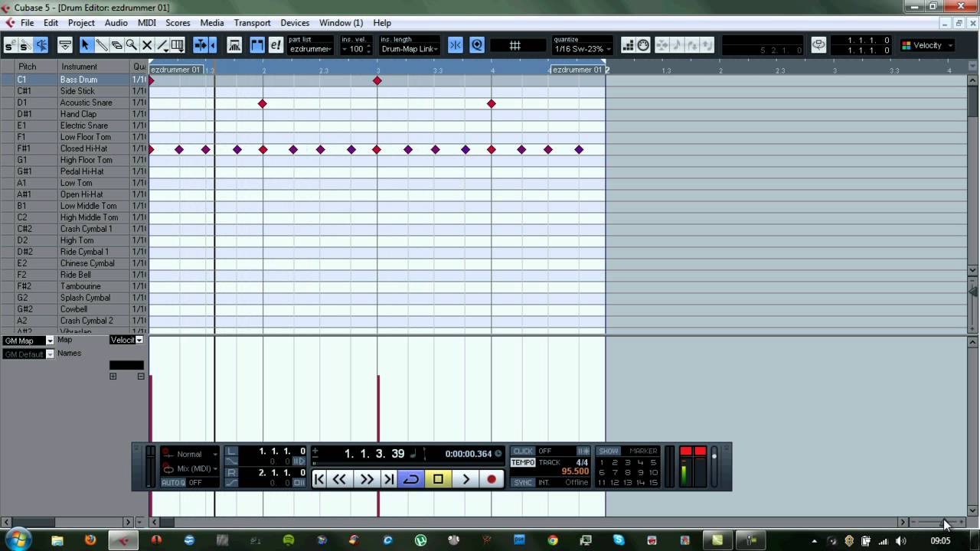This screenshot has height=551, width=980.
Task: Open the Edit menu
Action: pos(51,23)
